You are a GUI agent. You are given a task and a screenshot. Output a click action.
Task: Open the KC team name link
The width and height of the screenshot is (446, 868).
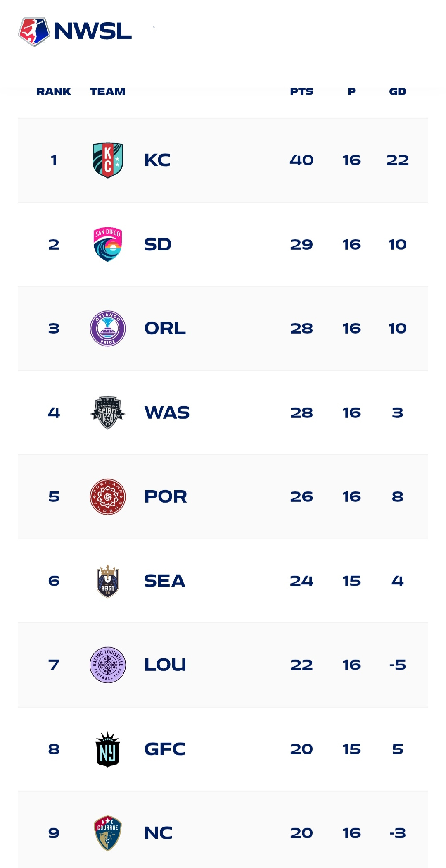(157, 160)
